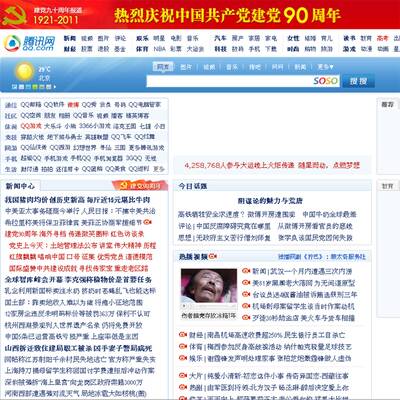Open the QQ电脑管家 quick link
This screenshot has width=400, height=400.
point(145,105)
